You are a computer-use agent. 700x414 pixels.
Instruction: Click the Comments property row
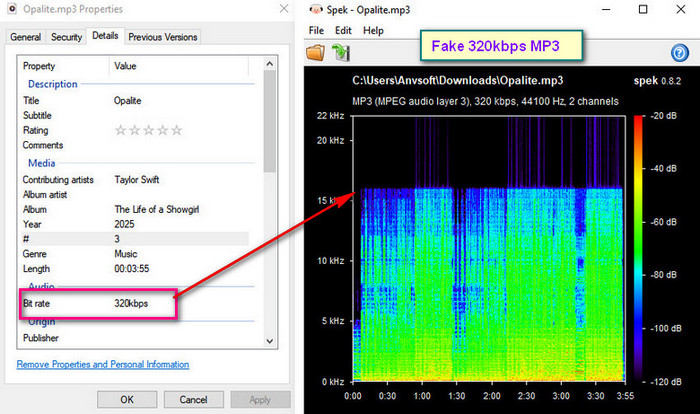point(134,145)
